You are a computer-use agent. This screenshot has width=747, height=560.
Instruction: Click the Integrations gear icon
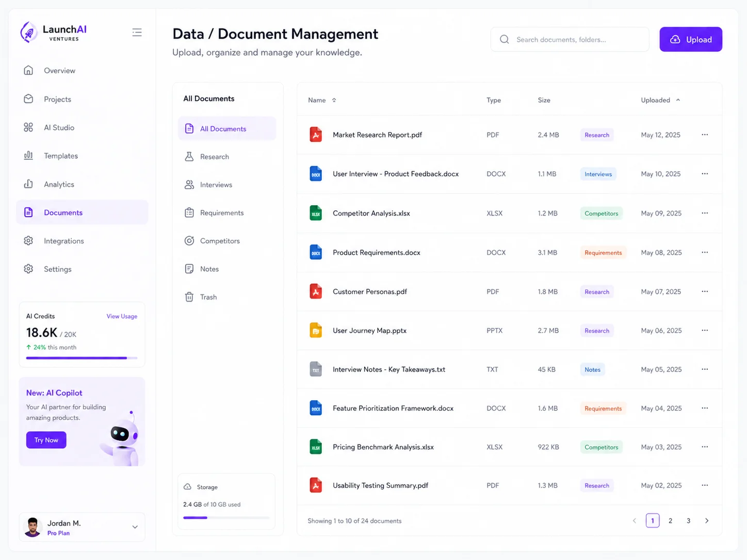tap(28, 241)
